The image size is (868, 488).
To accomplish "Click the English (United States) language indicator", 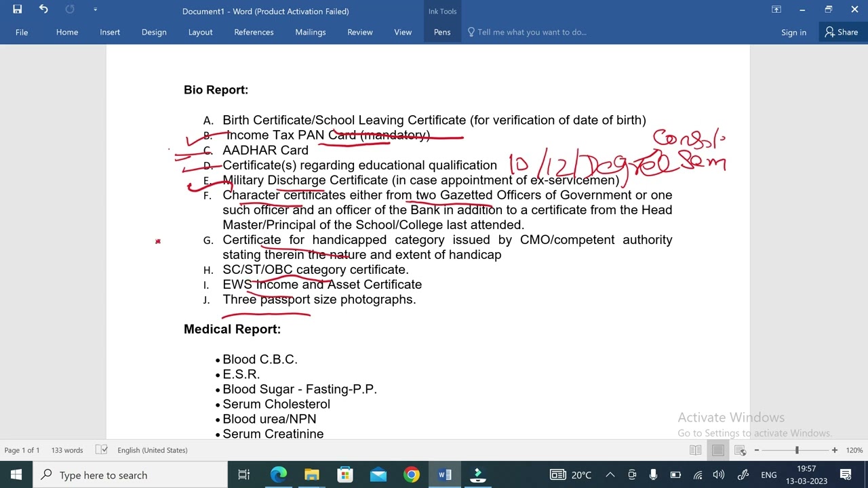I will pos(153,450).
